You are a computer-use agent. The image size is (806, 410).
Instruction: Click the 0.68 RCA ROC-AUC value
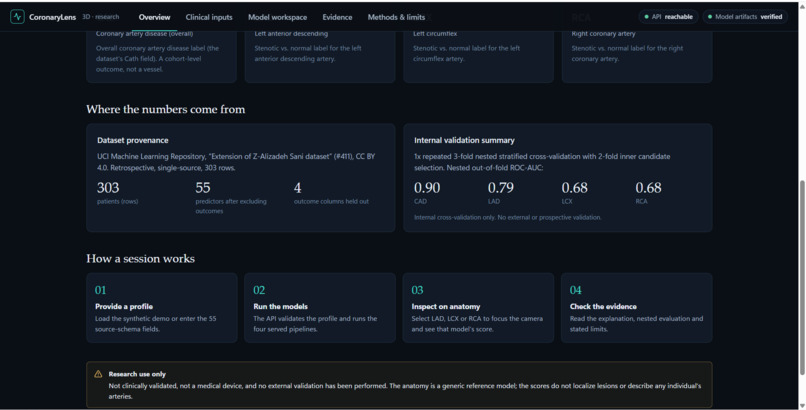pos(648,188)
